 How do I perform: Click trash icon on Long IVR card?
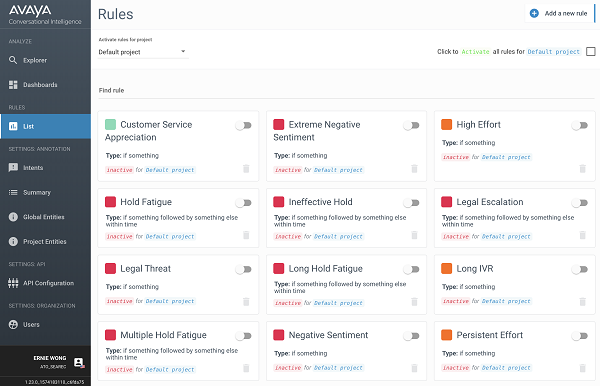pyautogui.click(x=582, y=302)
